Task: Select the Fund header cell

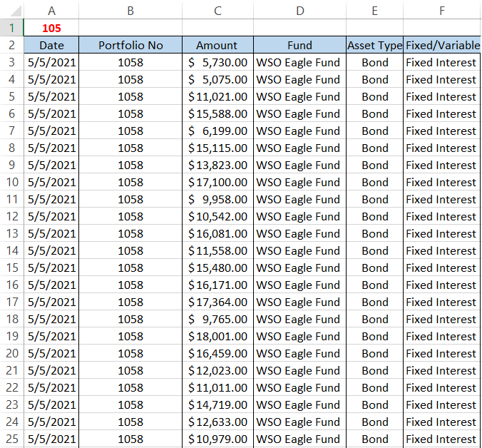Action: point(299,45)
